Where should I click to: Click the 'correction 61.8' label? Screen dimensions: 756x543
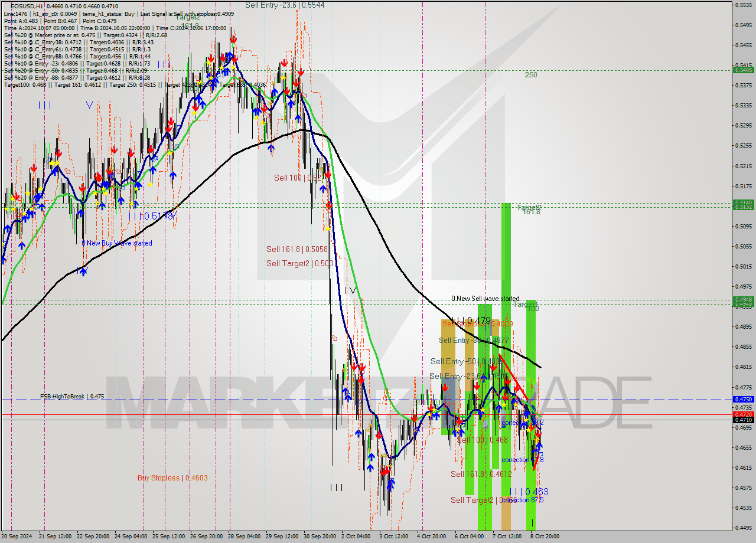(522, 460)
